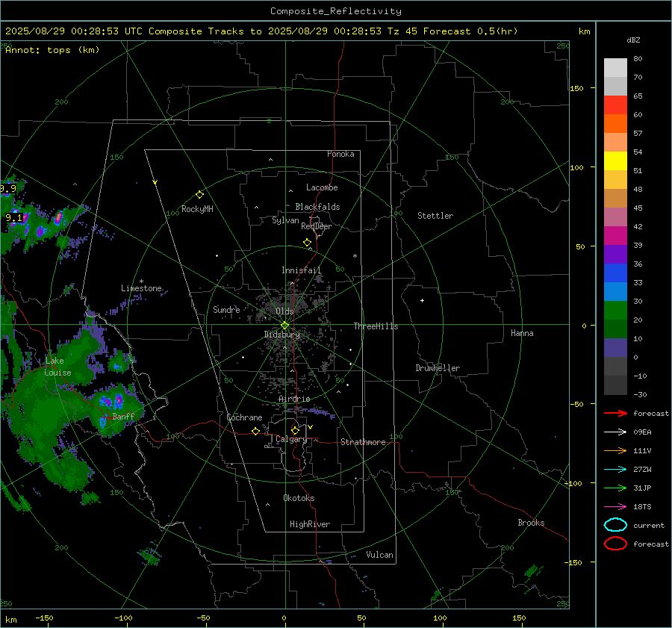Click the Cochrane town label
The image size is (672, 628).
click(x=244, y=417)
